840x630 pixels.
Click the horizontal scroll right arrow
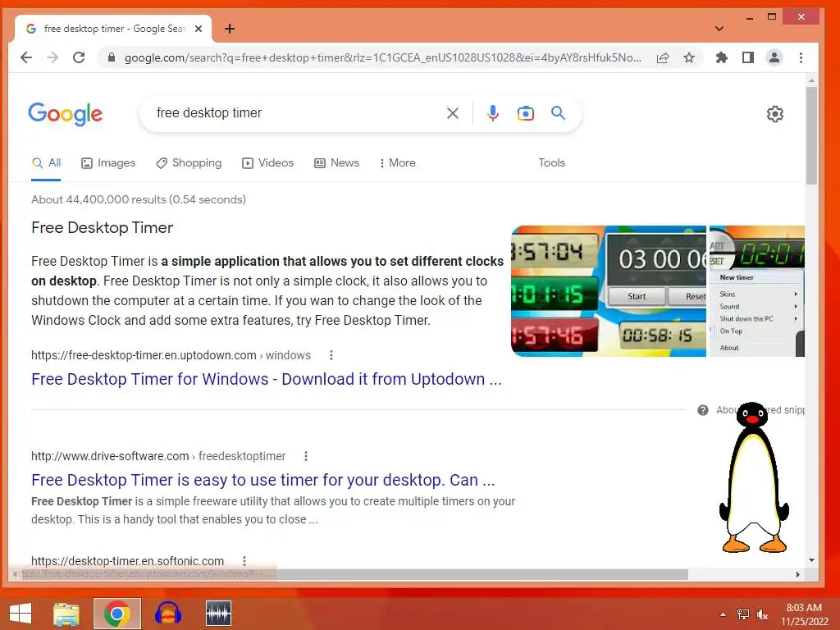[797, 575]
